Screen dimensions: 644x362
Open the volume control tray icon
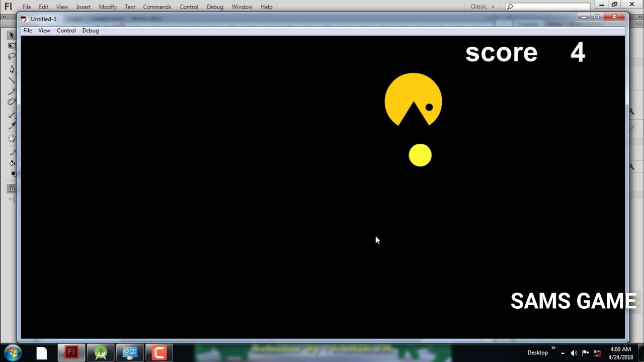[x=574, y=353]
